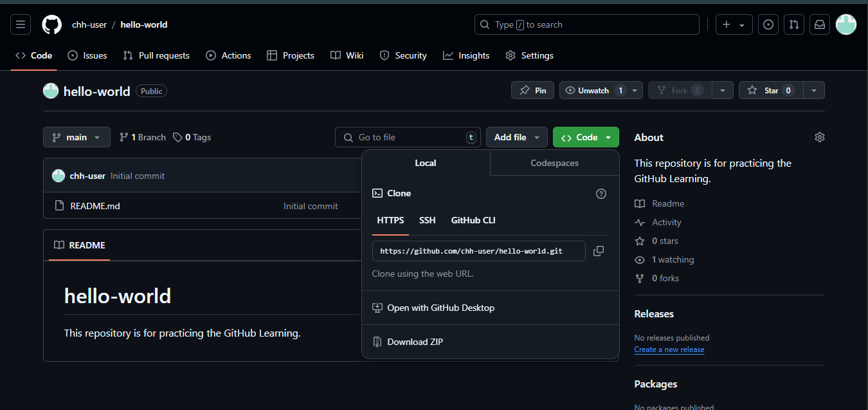Screen dimensions: 868x410
Task: Open the Add file dropdown
Action: [x=517, y=137]
